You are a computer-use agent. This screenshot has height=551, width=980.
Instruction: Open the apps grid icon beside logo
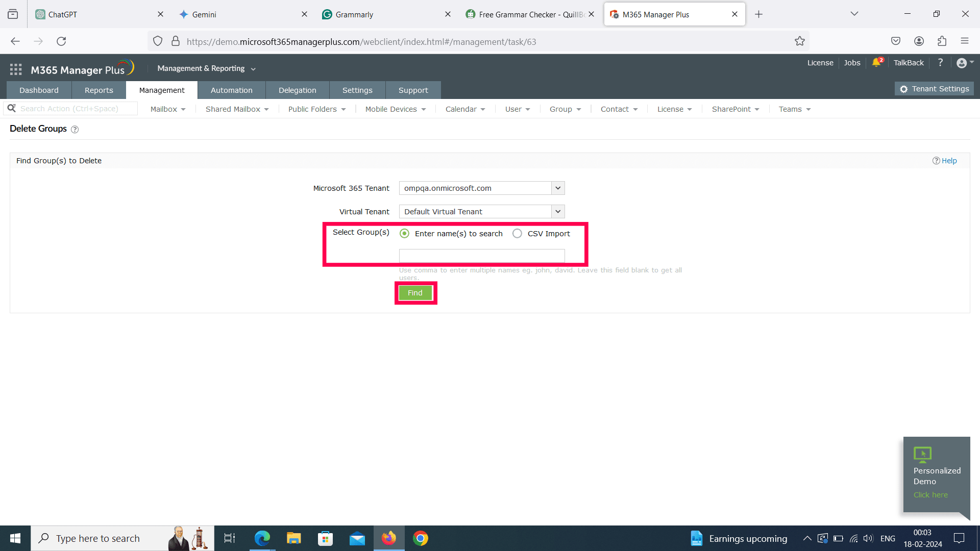tap(15, 68)
